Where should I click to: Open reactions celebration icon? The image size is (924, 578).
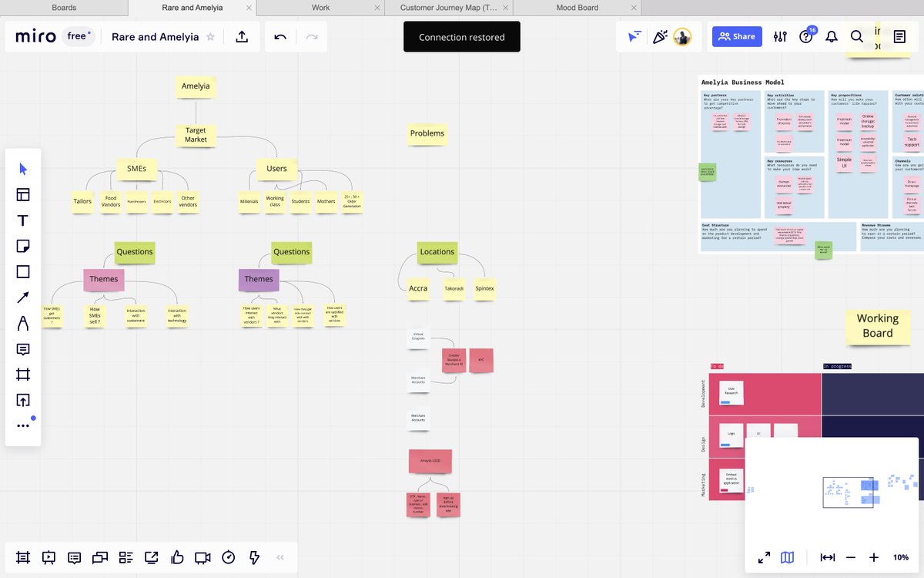point(659,37)
